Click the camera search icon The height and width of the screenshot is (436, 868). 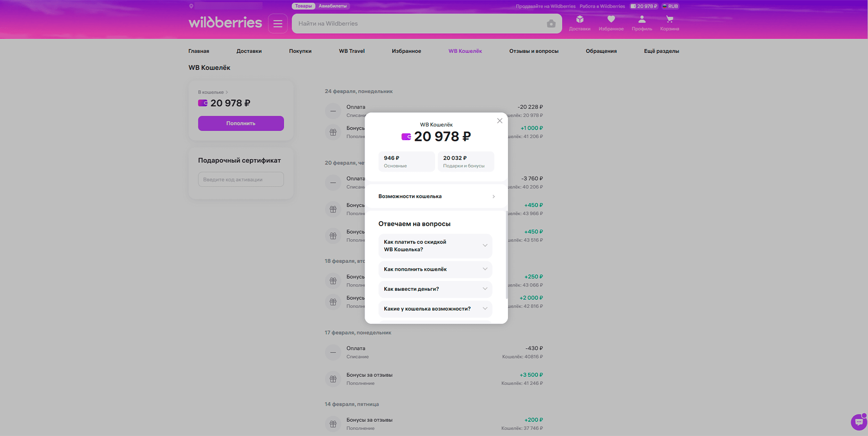[551, 24]
